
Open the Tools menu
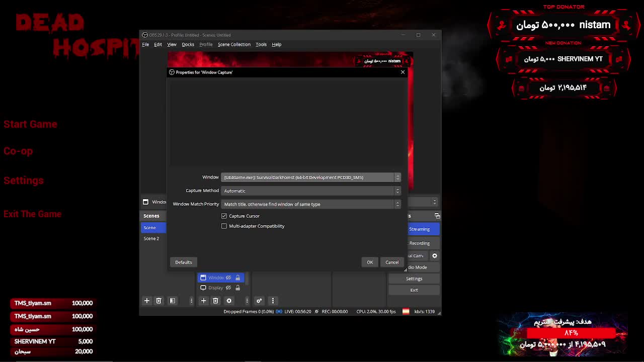tap(261, 44)
